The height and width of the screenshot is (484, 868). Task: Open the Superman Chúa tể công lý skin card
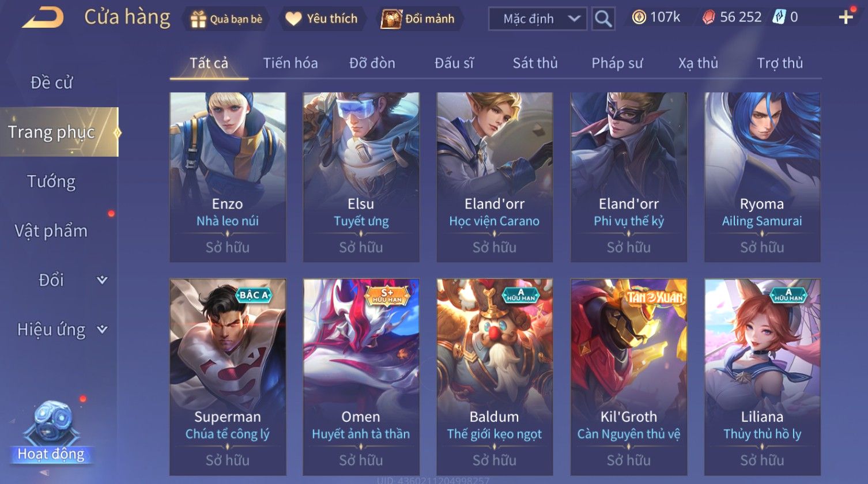pos(228,377)
